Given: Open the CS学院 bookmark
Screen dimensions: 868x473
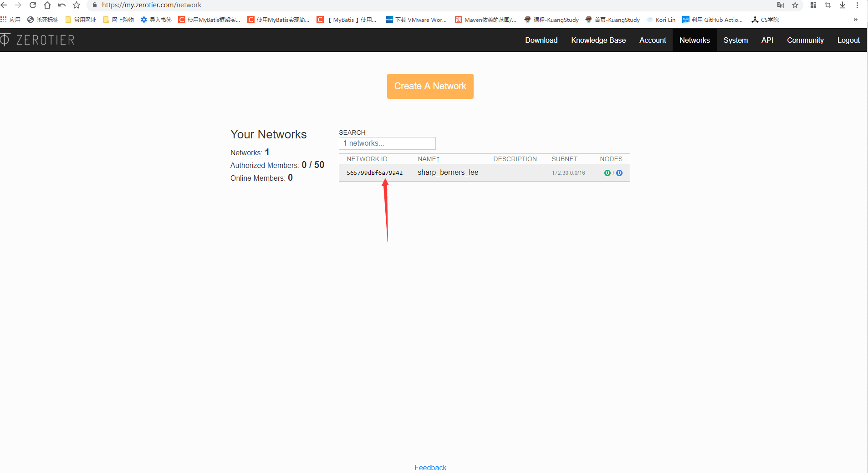Looking at the screenshot, I should [x=765, y=20].
